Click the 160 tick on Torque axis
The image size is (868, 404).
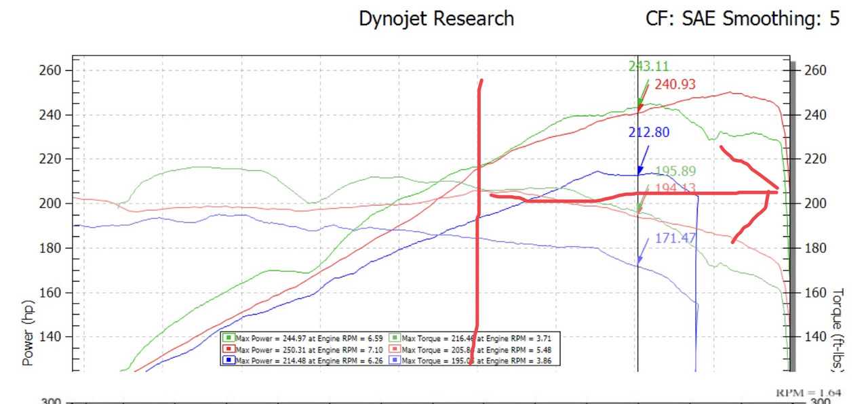[x=814, y=293]
